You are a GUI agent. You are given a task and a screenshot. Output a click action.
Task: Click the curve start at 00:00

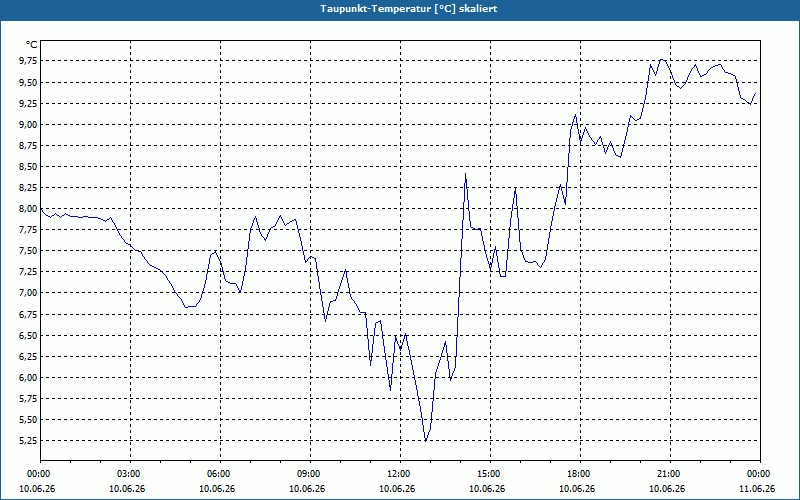[x=41, y=209]
